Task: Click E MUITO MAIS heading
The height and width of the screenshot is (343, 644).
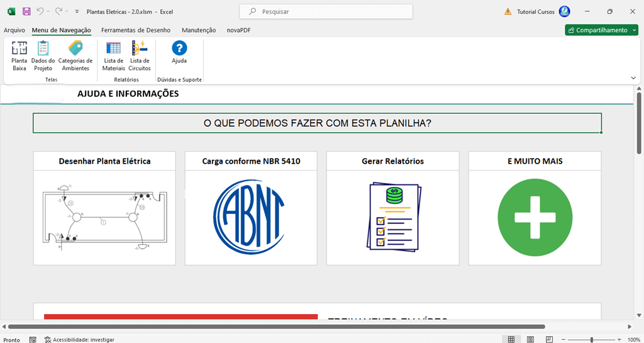Action: pyautogui.click(x=535, y=162)
